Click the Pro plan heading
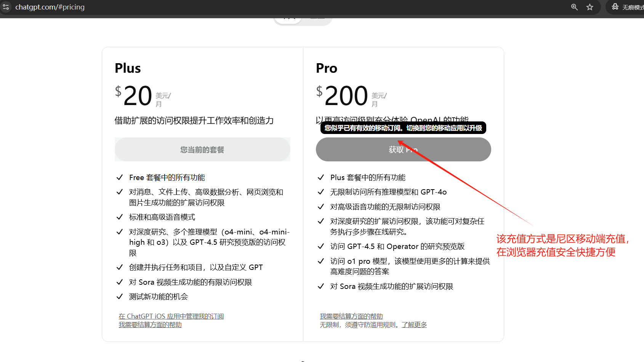 pyautogui.click(x=327, y=68)
